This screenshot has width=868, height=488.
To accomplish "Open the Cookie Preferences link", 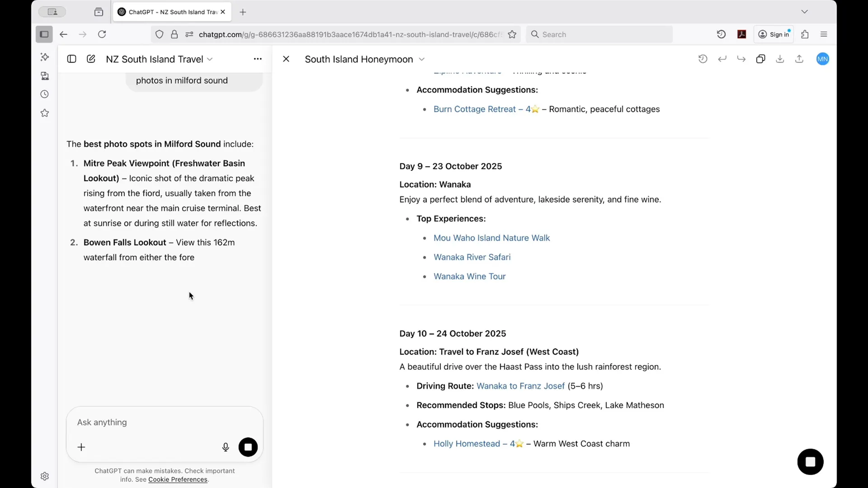I will 178,480.
